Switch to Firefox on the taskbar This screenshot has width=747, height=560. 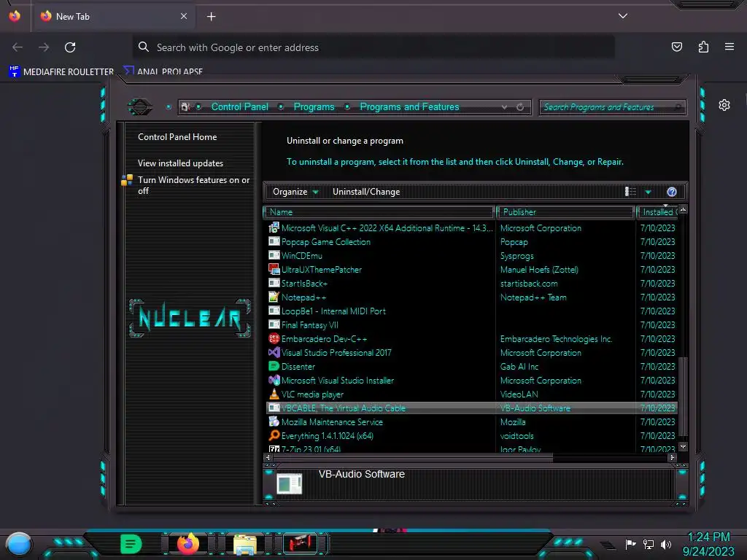coord(188,543)
